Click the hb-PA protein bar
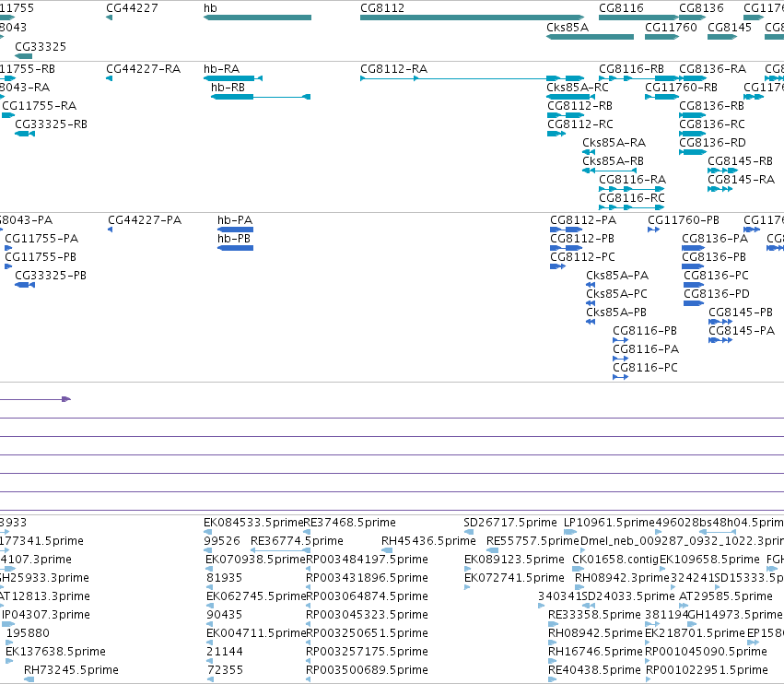Screen dimensions: 784x684 tap(236, 230)
